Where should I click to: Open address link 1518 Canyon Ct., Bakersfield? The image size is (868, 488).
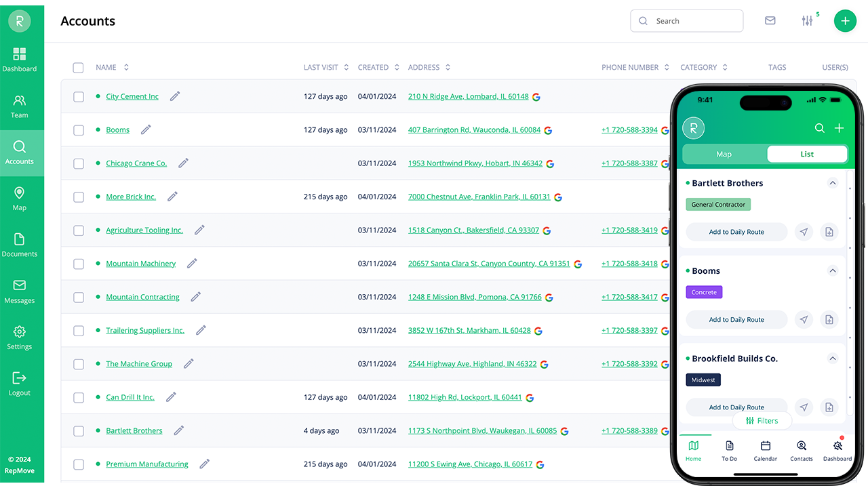(473, 230)
